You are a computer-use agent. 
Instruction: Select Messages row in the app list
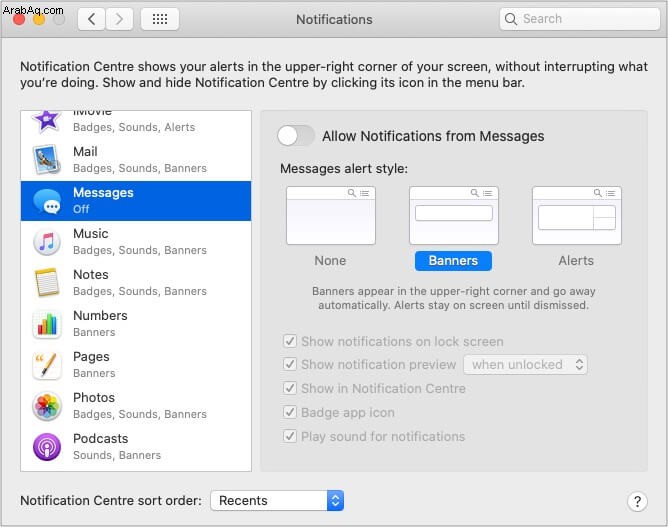point(136,201)
